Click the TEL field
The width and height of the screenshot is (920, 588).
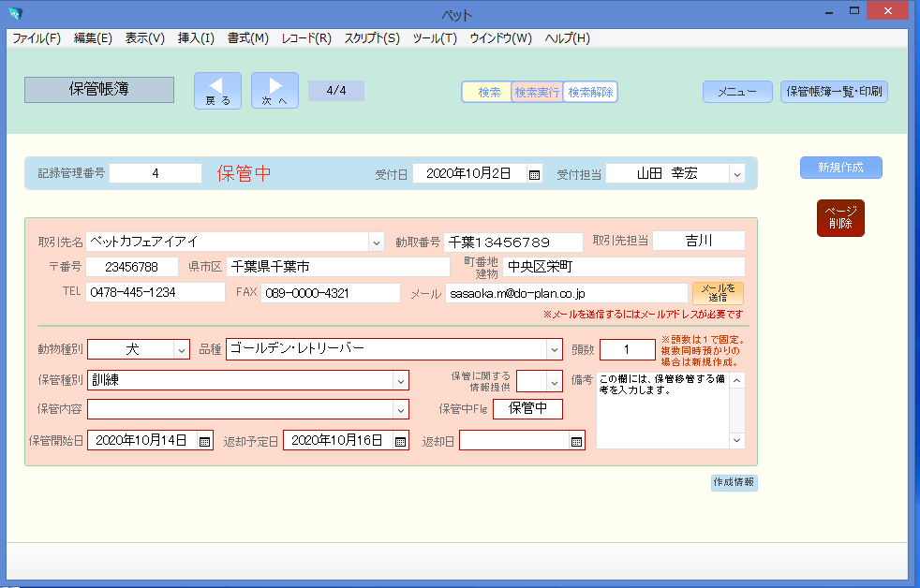click(156, 292)
